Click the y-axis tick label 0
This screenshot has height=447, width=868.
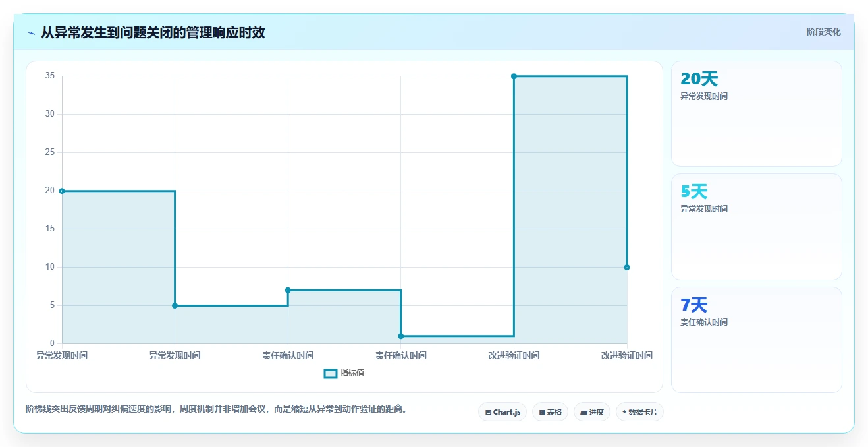coord(52,343)
